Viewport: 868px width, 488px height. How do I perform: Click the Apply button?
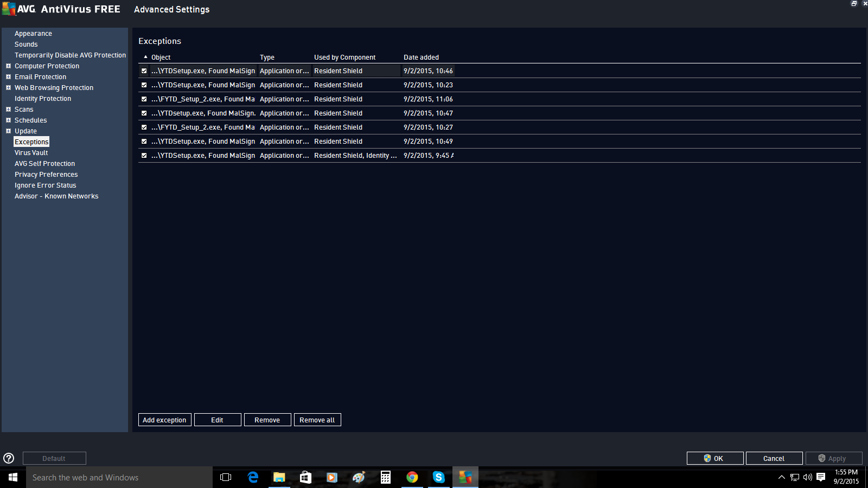click(834, 458)
